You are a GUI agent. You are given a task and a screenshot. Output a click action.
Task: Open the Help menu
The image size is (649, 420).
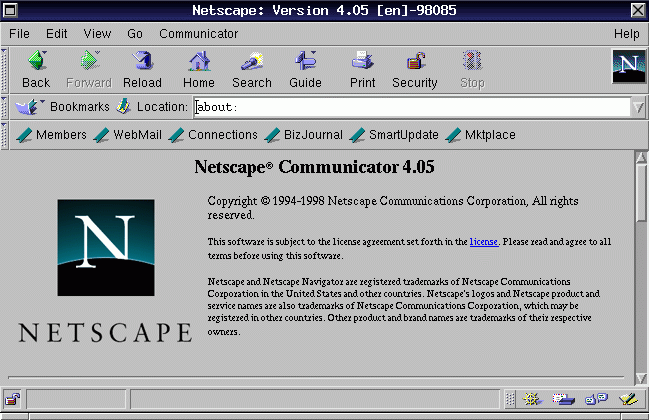[x=627, y=34]
